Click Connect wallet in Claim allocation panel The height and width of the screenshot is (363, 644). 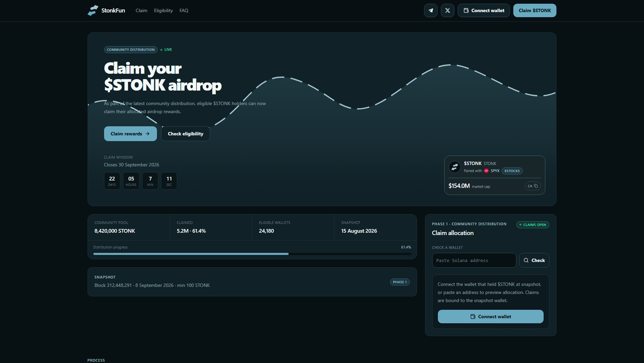490,317
